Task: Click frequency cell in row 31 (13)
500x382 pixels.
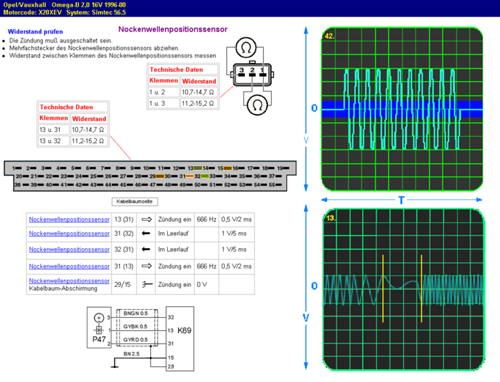Action: point(206,266)
